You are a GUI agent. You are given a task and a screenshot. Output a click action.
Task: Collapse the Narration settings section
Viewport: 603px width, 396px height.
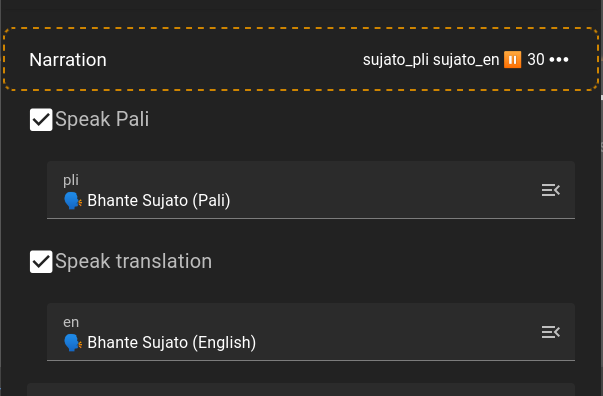tap(301, 59)
